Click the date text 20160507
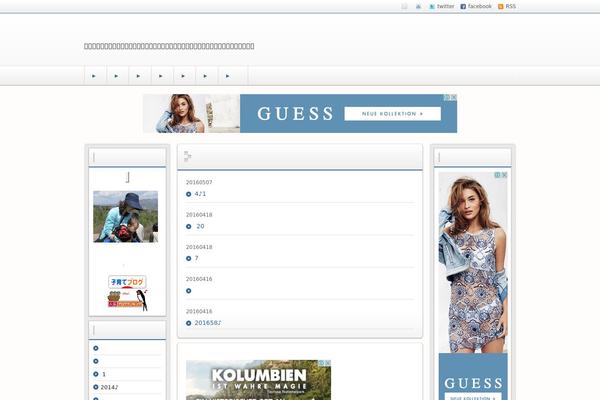 point(199,182)
